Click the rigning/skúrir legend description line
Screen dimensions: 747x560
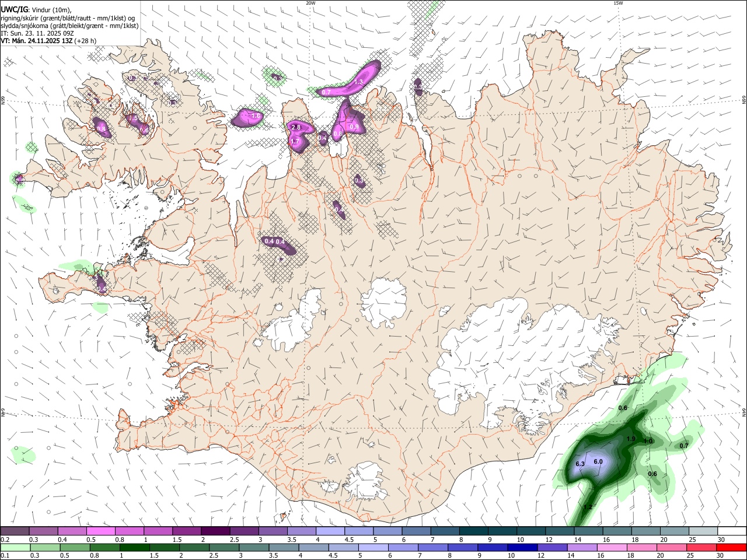68,18
